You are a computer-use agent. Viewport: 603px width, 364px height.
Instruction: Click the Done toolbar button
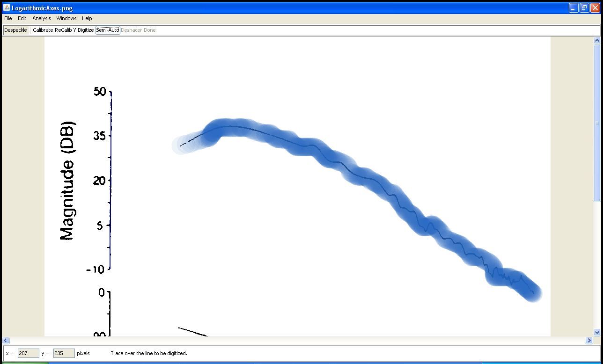click(x=150, y=30)
